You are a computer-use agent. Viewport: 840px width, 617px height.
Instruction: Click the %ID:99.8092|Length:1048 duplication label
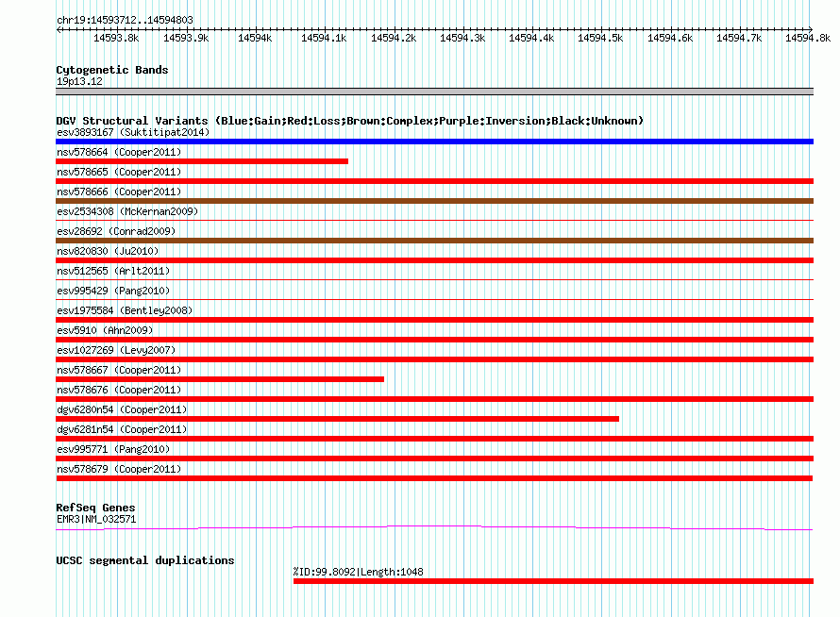coord(359,572)
